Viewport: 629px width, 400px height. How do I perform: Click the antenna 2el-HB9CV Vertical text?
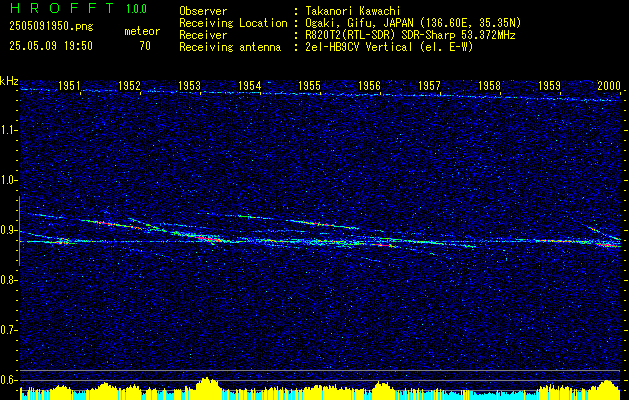point(389,47)
